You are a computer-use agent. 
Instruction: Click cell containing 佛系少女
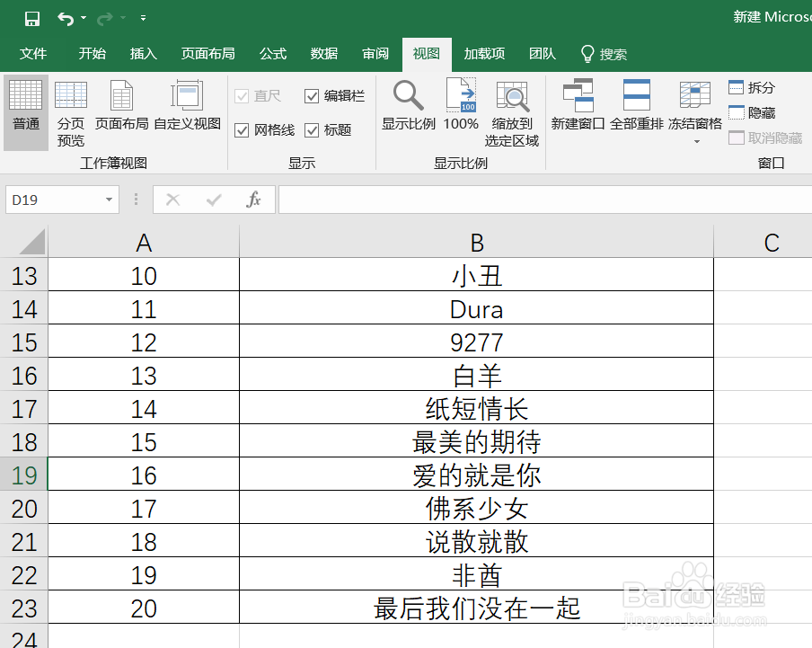click(x=476, y=508)
